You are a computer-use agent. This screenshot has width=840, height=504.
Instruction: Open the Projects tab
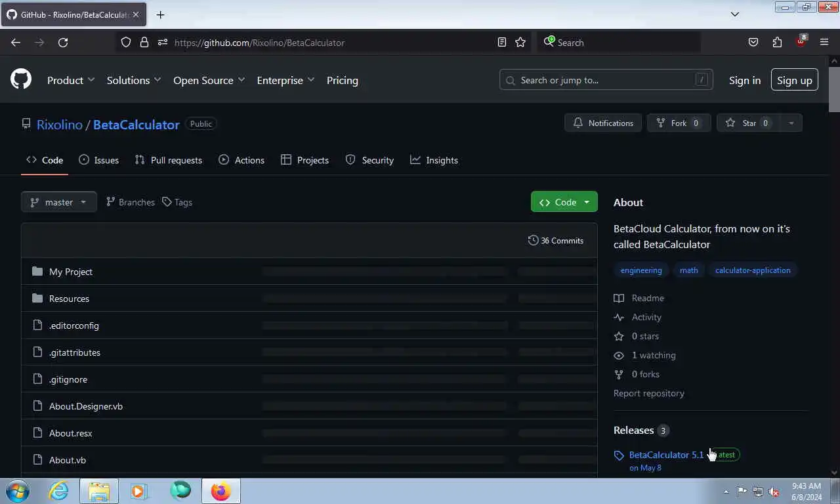pos(304,160)
